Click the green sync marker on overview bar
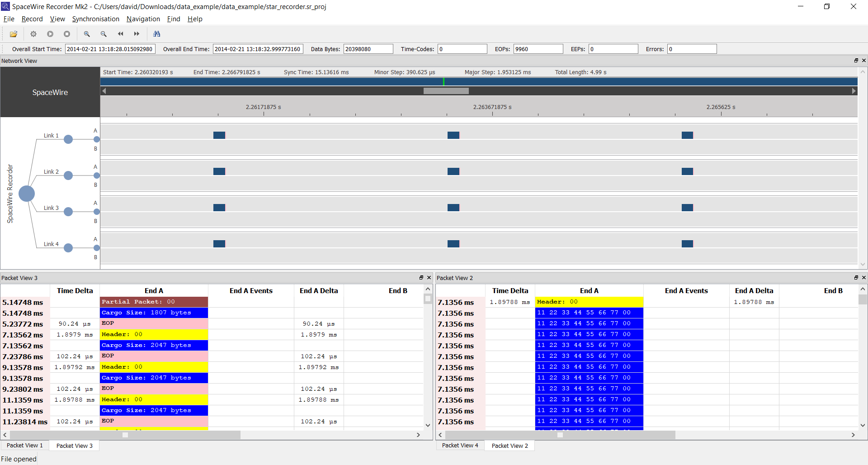 coord(443,81)
